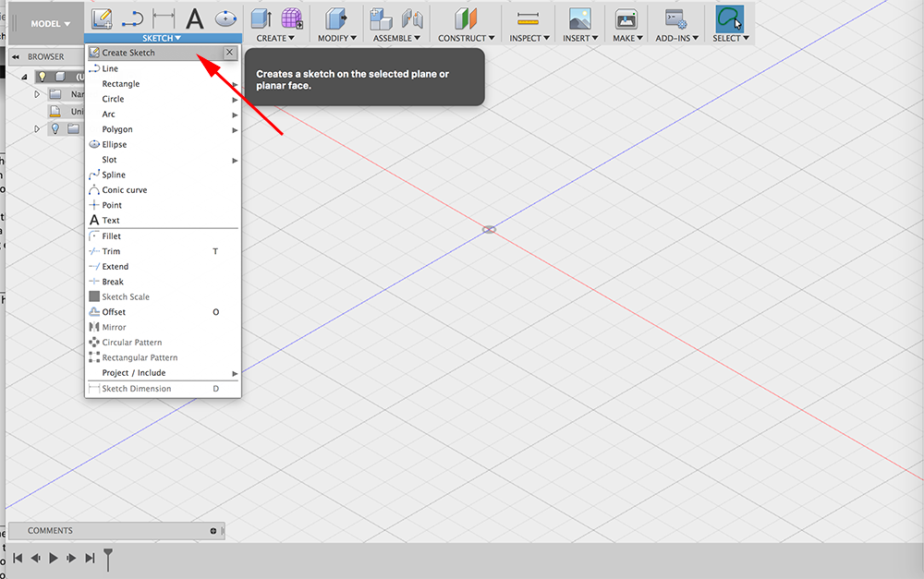Add a comment with the plus icon
The image size is (924, 579).
(x=213, y=531)
